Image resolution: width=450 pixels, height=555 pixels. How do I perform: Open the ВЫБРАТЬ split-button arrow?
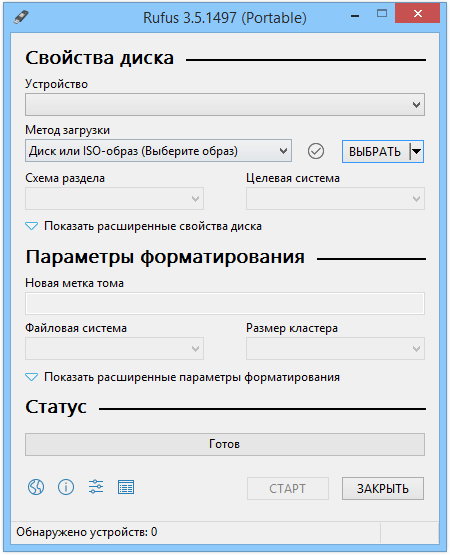(x=417, y=151)
